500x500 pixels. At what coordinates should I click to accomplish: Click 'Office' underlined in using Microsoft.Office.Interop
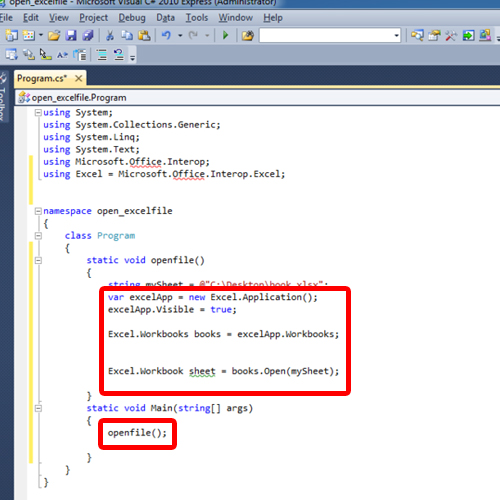tap(145, 162)
